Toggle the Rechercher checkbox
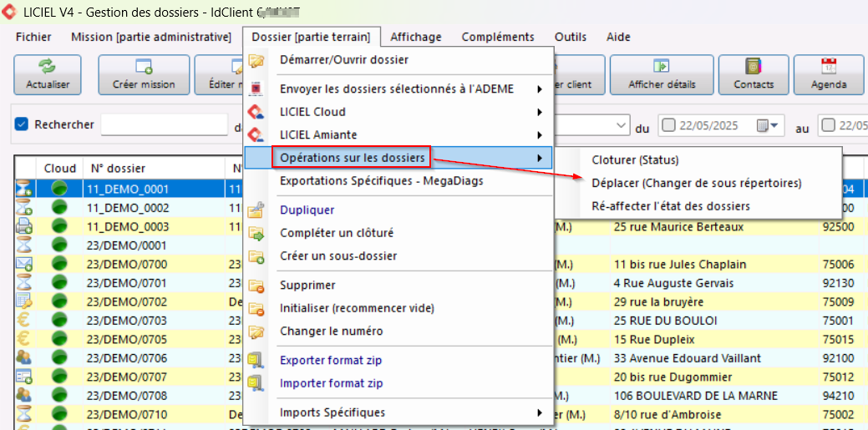Image resolution: width=868 pixels, height=430 pixels. tap(22, 124)
